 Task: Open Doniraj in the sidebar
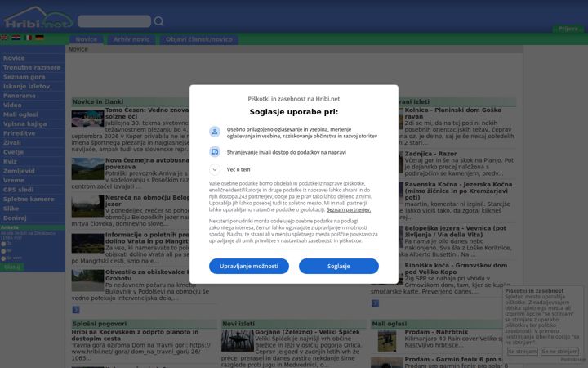[x=15, y=218]
